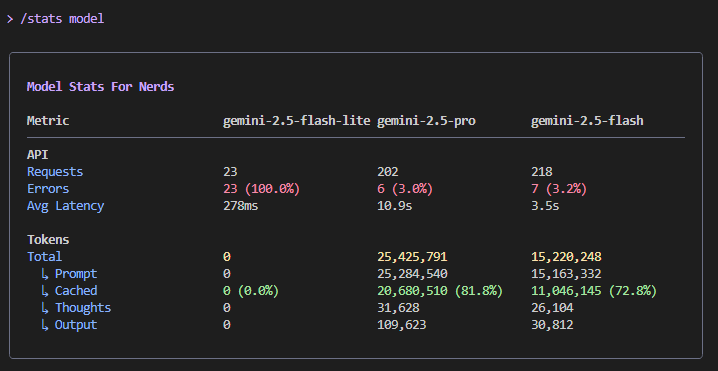Click output tokens '109,623'

(x=402, y=325)
